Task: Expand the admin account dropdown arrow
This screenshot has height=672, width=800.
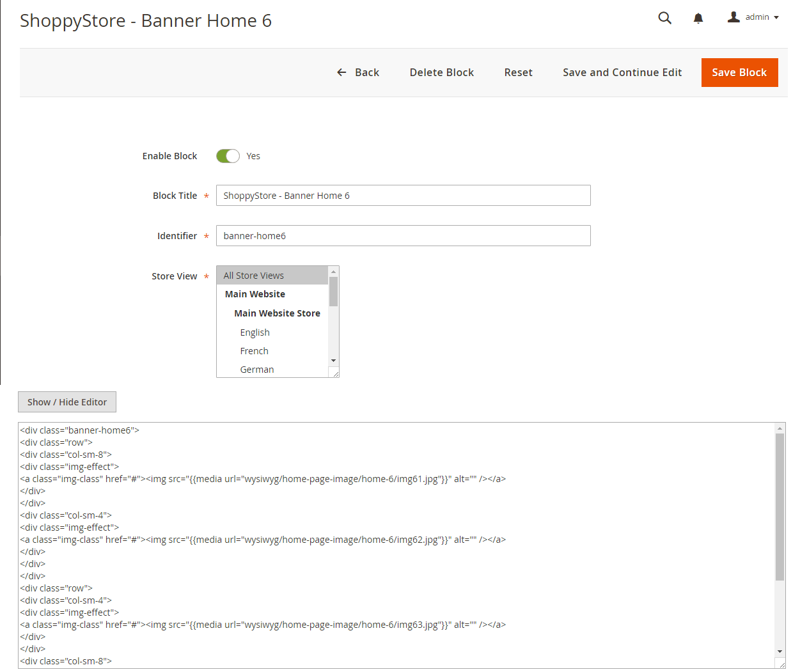Action: point(776,17)
